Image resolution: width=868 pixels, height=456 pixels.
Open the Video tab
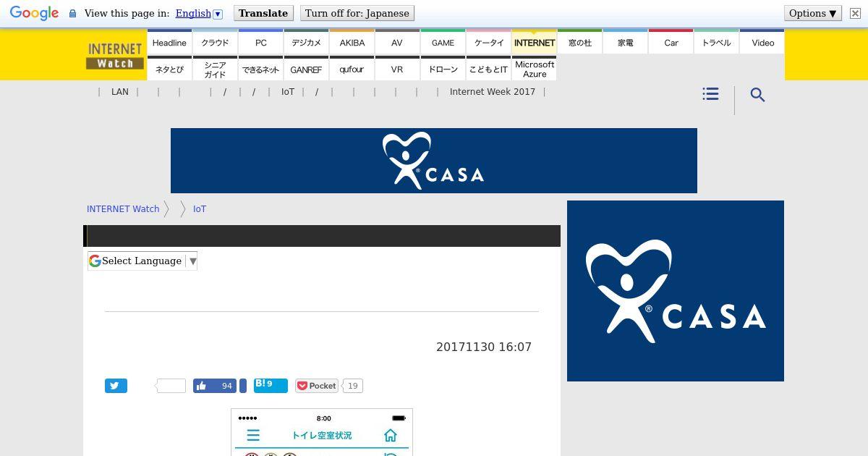coord(762,43)
